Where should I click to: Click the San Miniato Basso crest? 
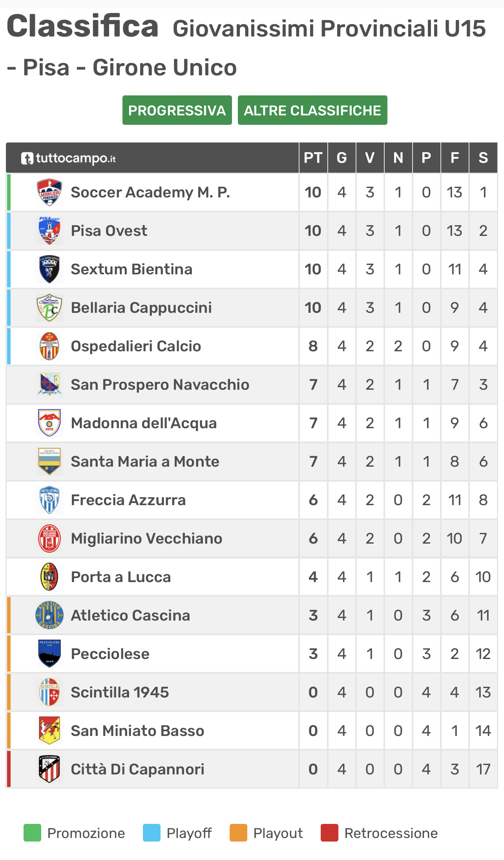(x=49, y=731)
